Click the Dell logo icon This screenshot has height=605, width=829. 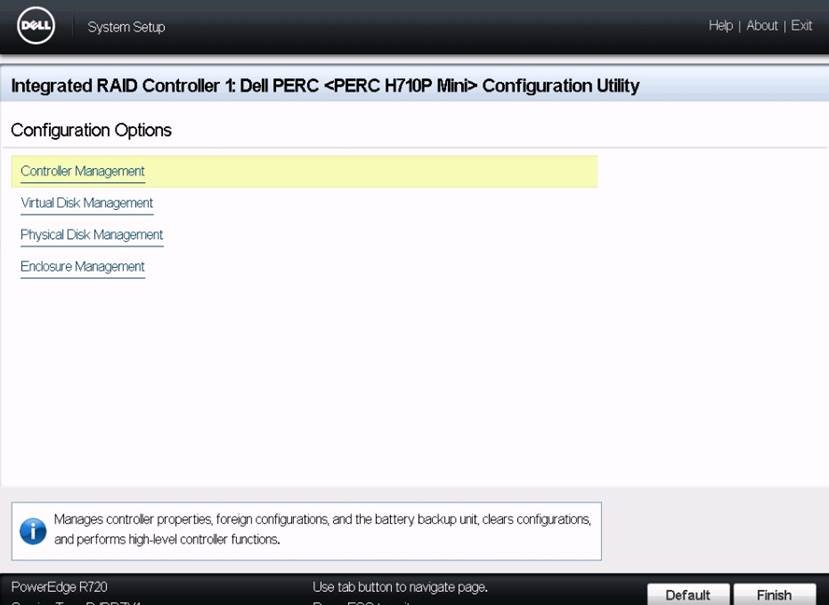click(x=36, y=25)
